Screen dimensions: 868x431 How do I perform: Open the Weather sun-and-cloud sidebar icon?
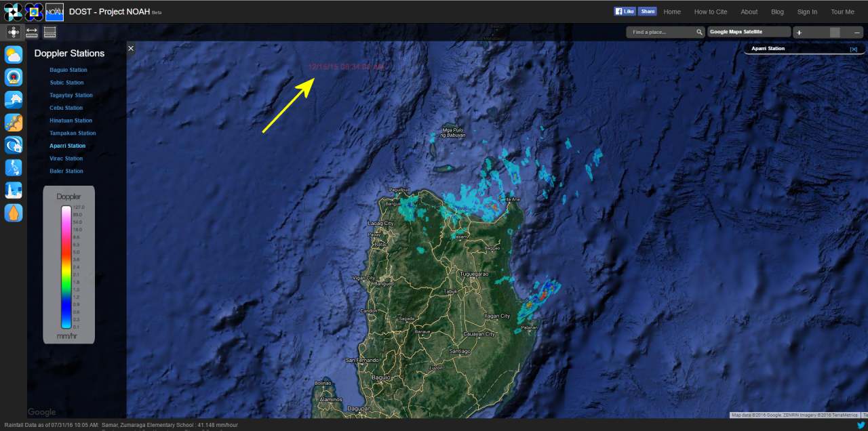[x=14, y=55]
